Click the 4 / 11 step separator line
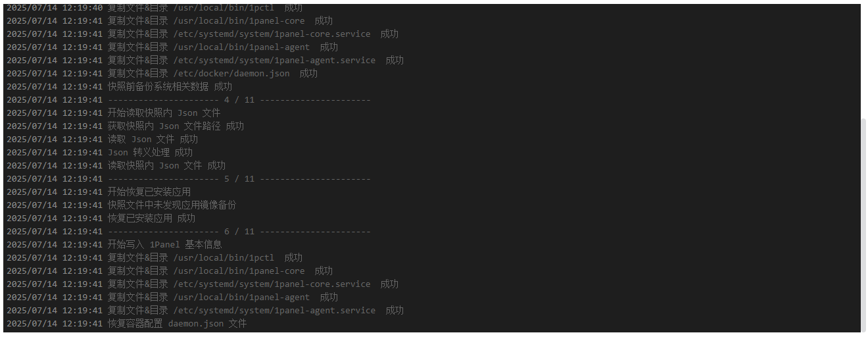The image size is (868, 337). coord(189,100)
